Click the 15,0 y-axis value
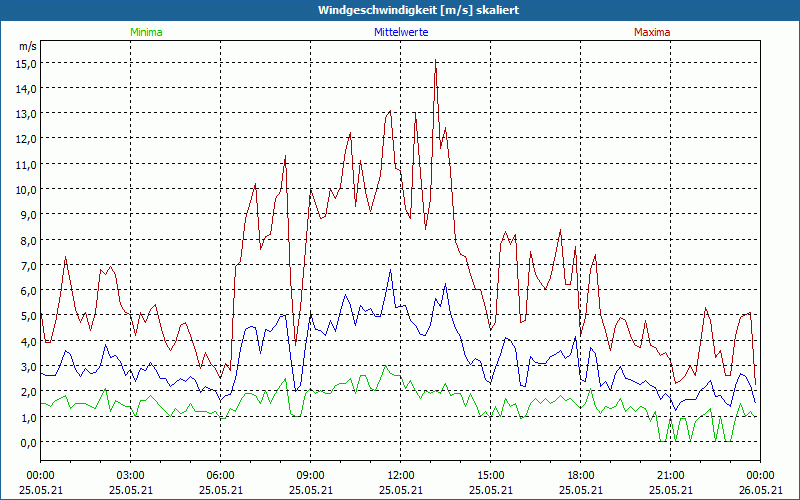The width and height of the screenshot is (800, 500). click(27, 63)
